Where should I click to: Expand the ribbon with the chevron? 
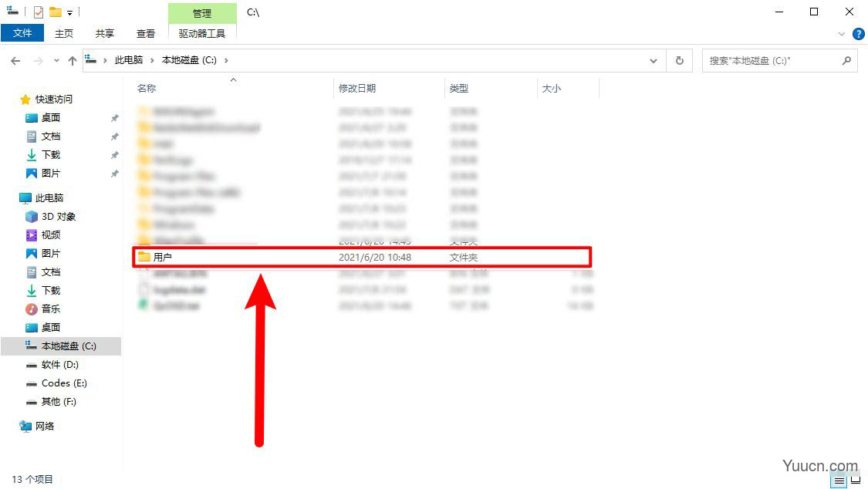click(842, 34)
